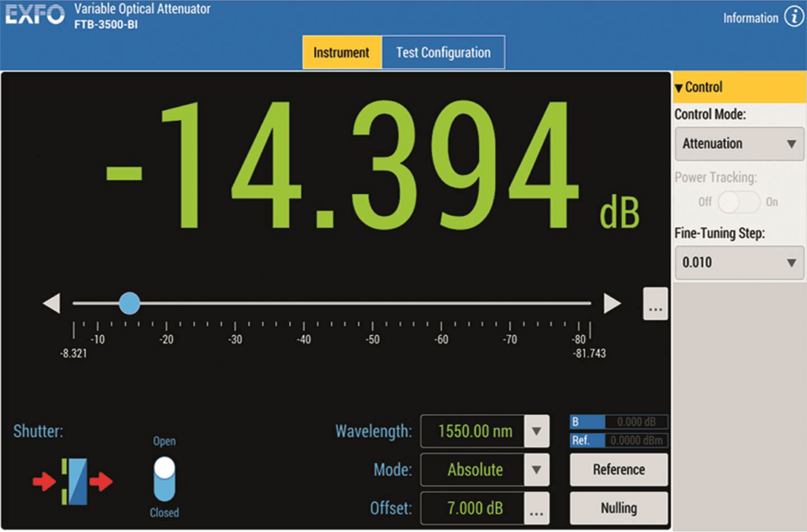Click the shutter beam-path icon
This screenshot has height=532, width=807.
pyautogui.click(x=73, y=482)
